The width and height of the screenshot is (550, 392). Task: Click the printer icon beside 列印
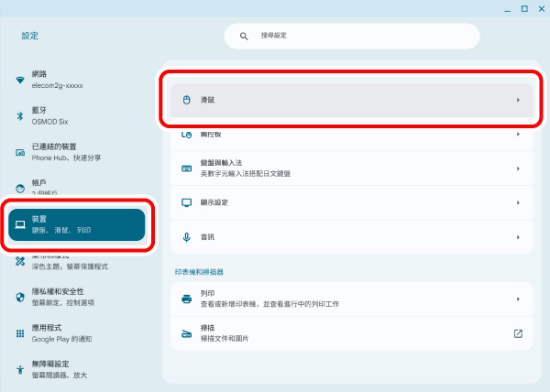pos(186,299)
